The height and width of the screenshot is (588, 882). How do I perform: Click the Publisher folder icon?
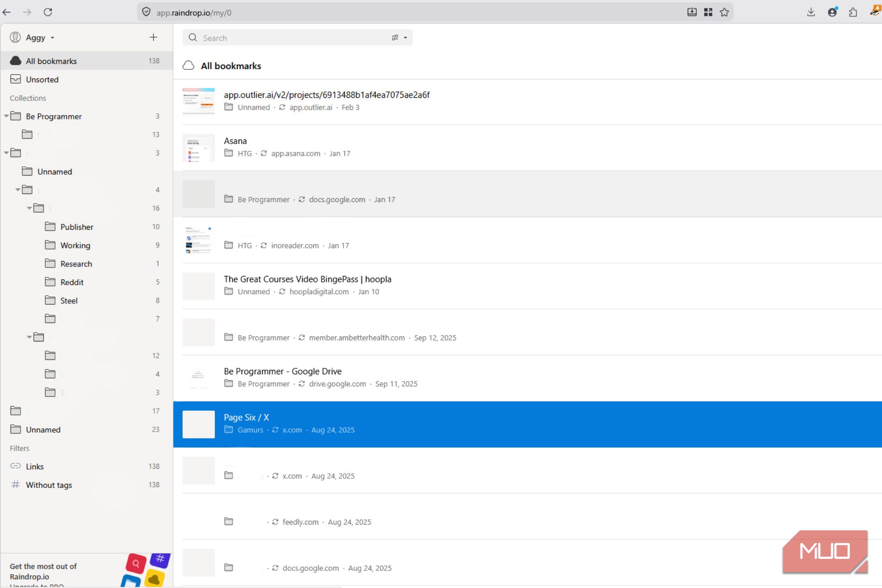tap(50, 227)
